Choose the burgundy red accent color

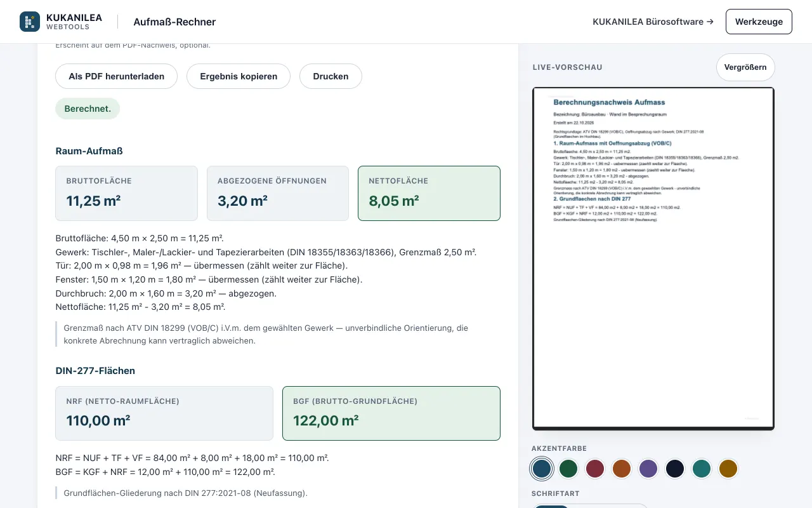click(594, 469)
